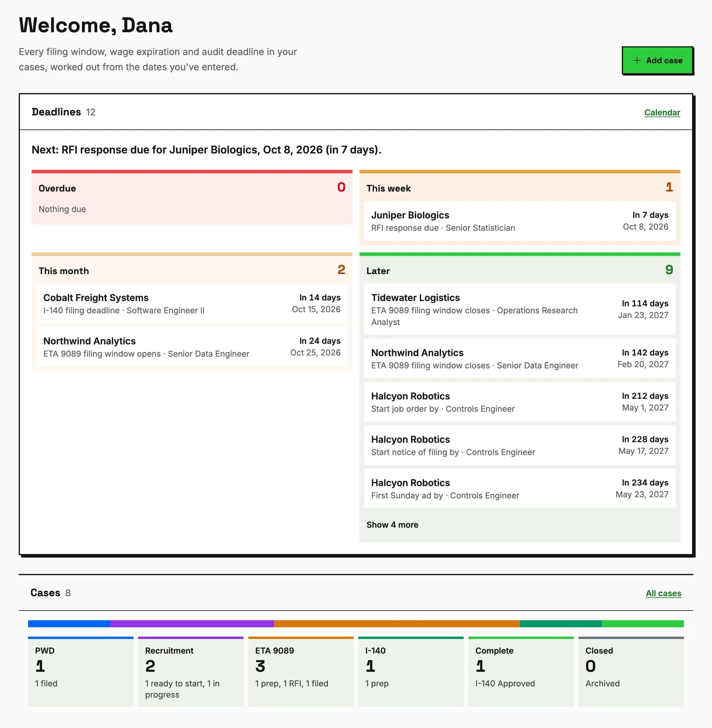Open the Calendar link
The image size is (712, 728).
point(662,112)
